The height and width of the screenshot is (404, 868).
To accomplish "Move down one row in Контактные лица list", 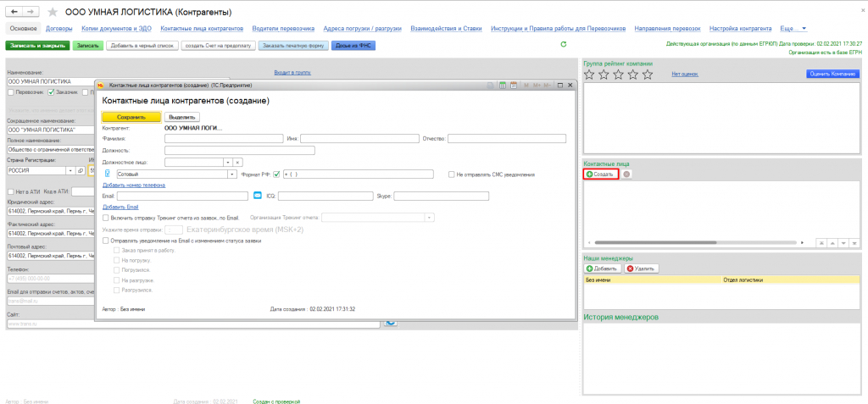I will pyautogui.click(x=843, y=243).
